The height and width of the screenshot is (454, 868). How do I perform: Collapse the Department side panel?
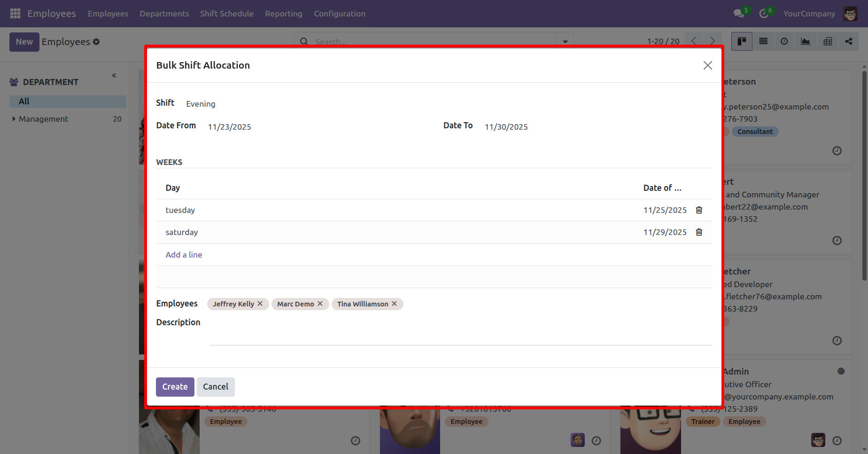tap(114, 76)
